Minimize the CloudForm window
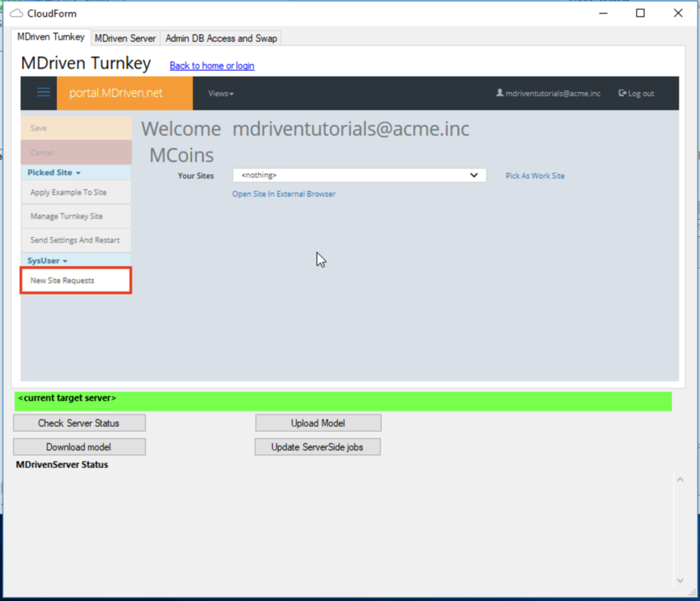 [x=603, y=13]
